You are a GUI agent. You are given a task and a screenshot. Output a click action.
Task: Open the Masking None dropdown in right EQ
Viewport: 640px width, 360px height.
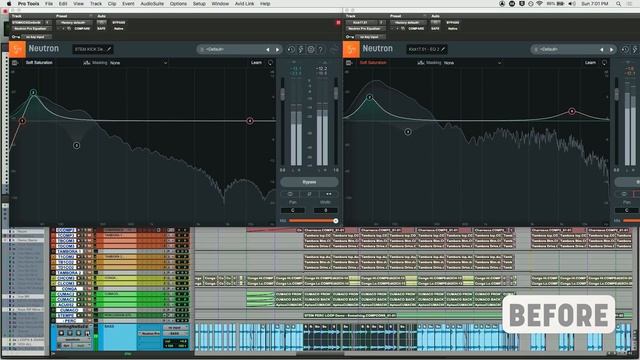click(473, 63)
